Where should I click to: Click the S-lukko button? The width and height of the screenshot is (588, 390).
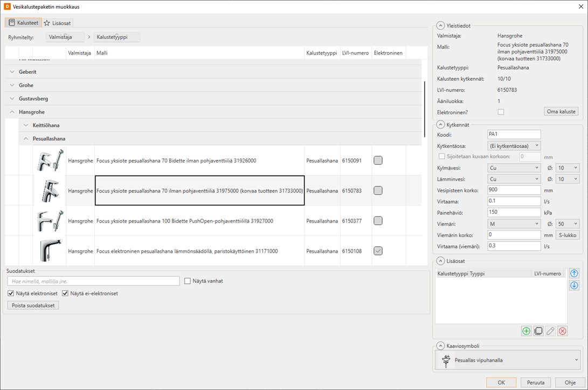[568, 235]
